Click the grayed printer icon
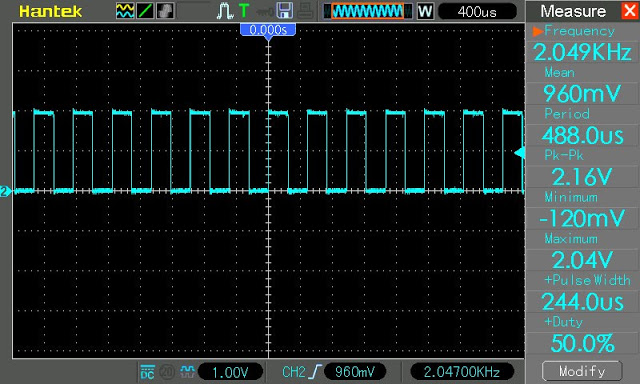 pyautogui.click(x=305, y=11)
